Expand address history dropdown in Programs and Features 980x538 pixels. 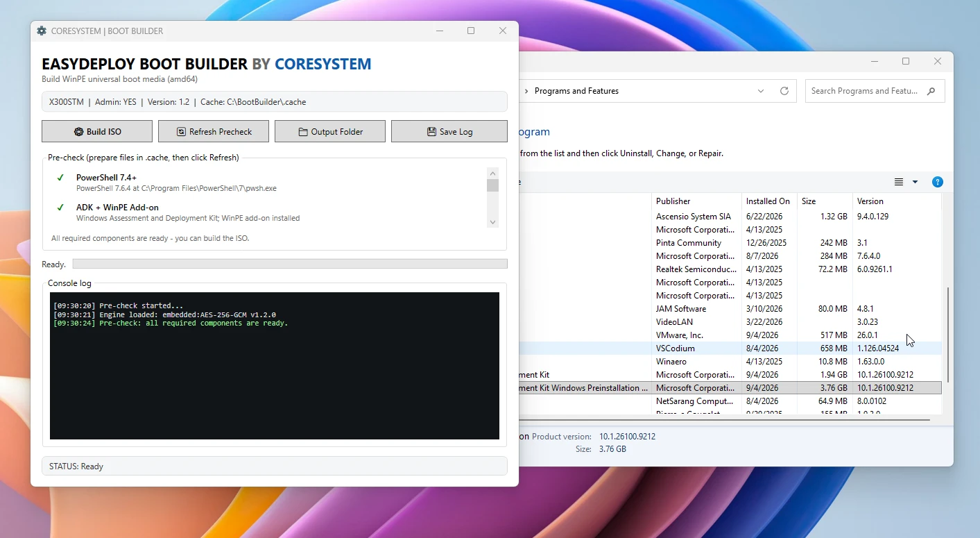pyautogui.click(x=761, y=91)
